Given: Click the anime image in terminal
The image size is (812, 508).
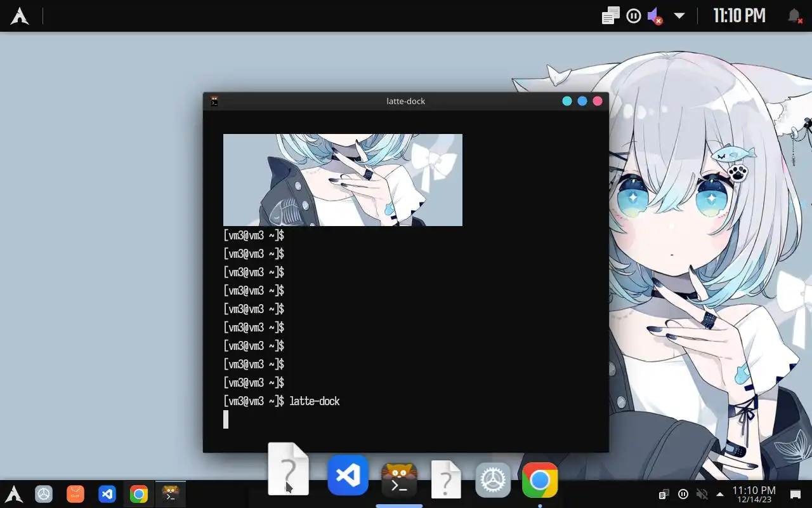Looking at the screenshot, I should pyautogui.click(x=343, y=180).
